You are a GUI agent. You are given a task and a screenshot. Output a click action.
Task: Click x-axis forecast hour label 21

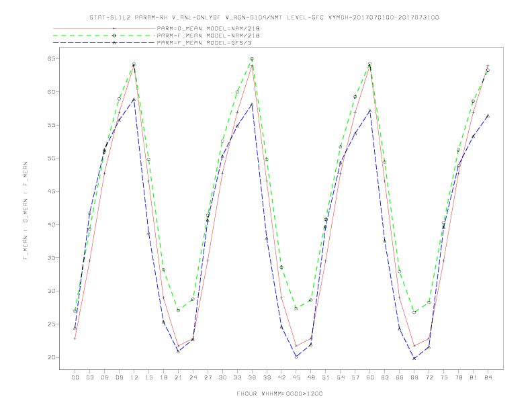click(x=178, y=377)
